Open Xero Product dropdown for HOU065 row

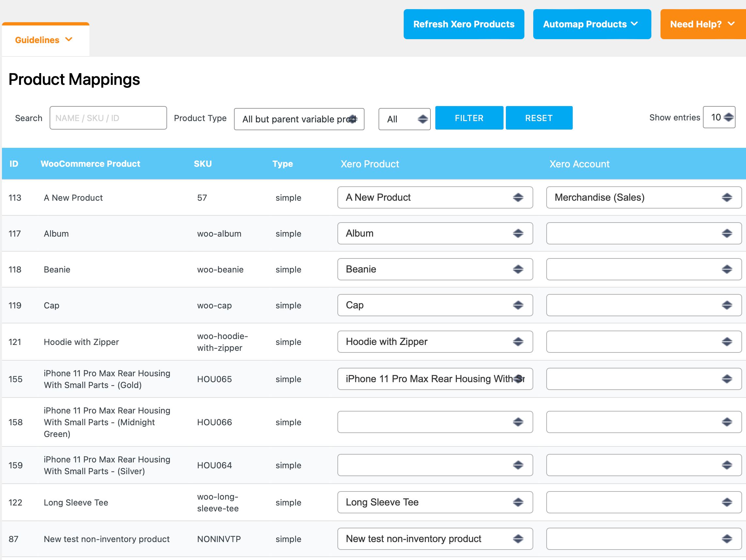[435, 379]
